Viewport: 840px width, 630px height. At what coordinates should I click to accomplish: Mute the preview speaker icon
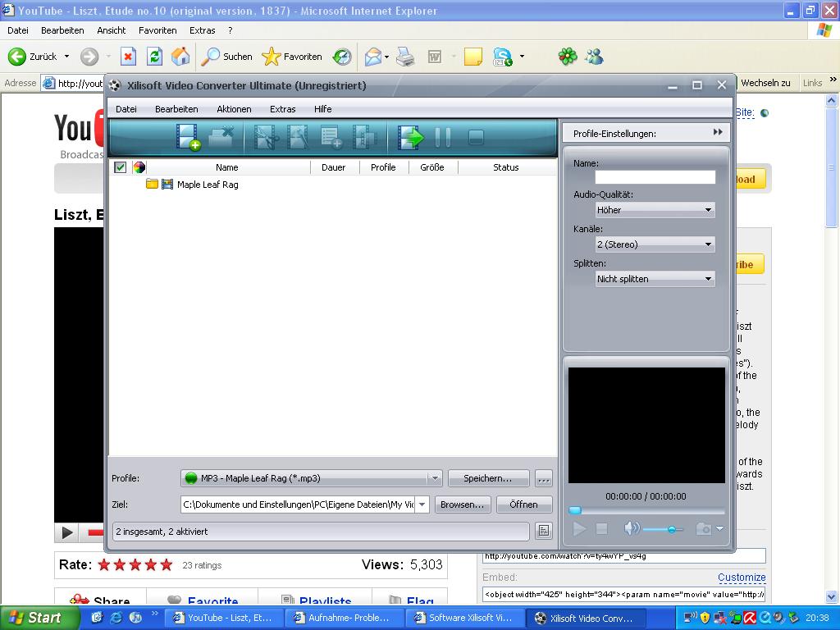pyautogui.click(x=631, y=529)
